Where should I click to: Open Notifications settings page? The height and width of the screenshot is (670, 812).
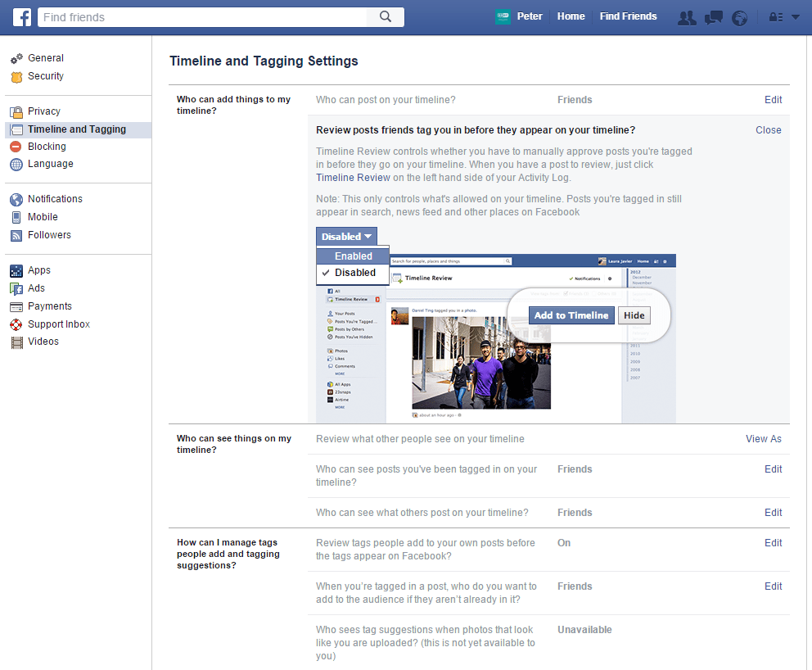coord(55,199)
